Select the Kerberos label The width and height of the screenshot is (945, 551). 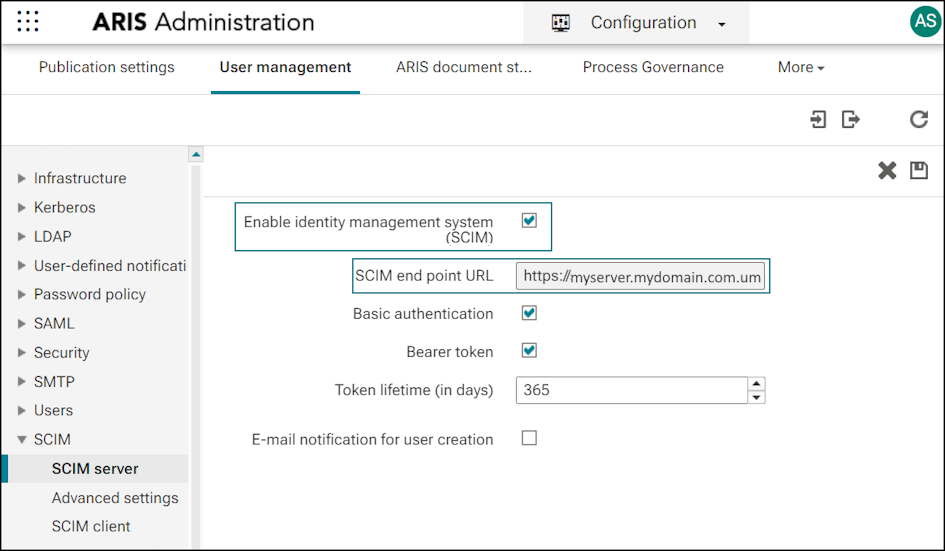click(64, 207)
